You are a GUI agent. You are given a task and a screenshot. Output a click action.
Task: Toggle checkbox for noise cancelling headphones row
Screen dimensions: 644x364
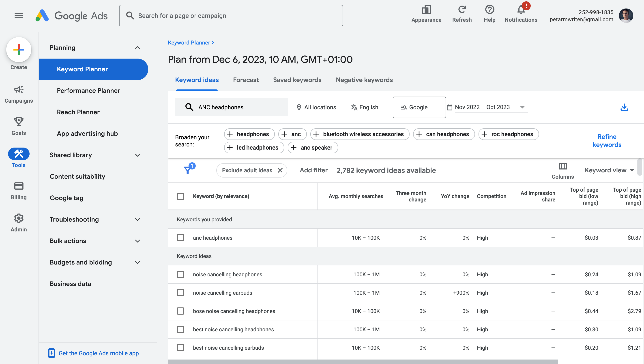(x=180, y=274)
